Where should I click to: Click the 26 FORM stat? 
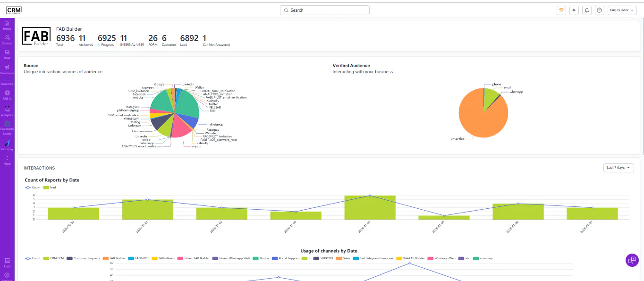click(153, 40)
